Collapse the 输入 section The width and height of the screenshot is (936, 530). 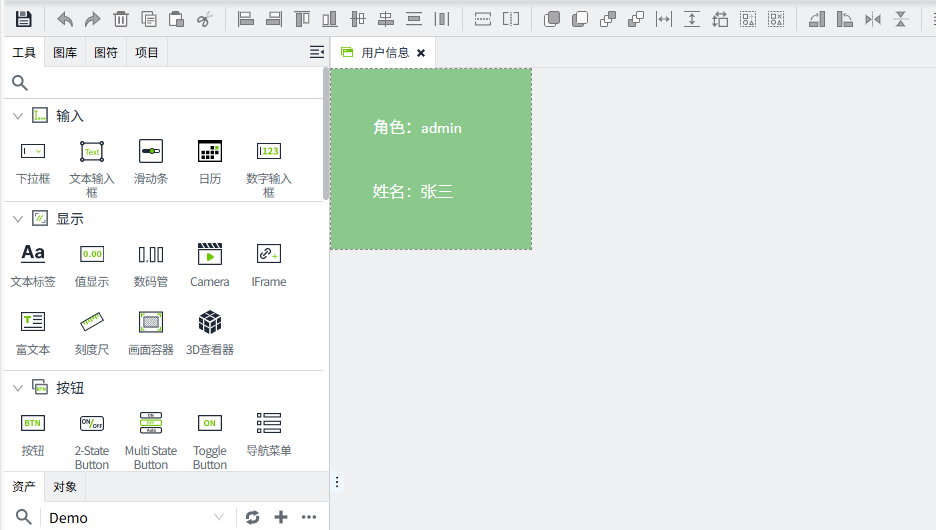pos(18,116)
